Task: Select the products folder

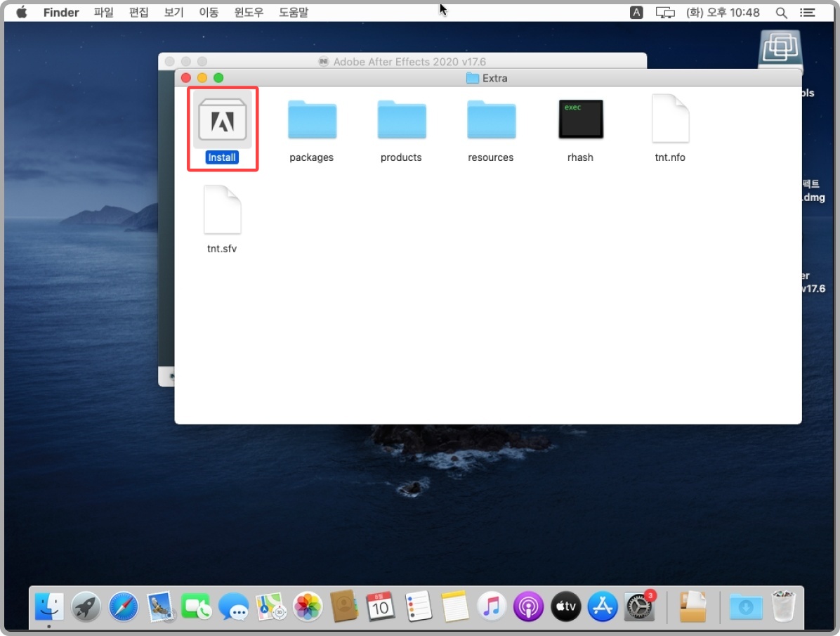Action: point(402,119)
